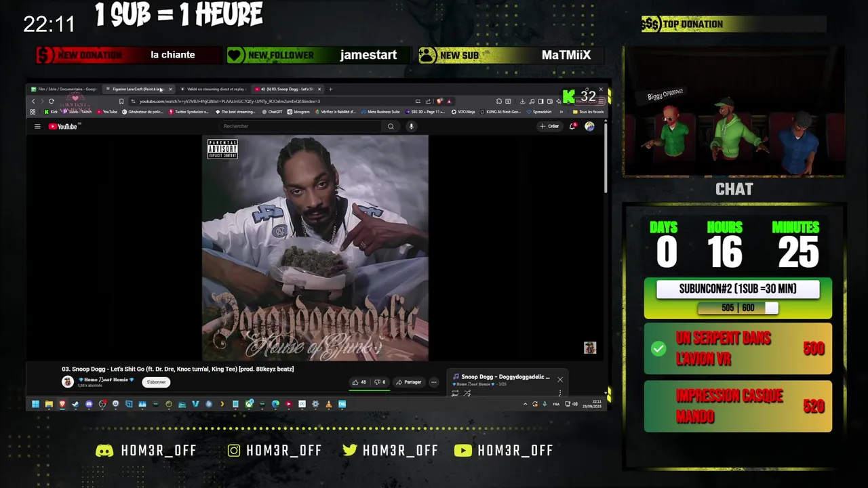This screenshot has width=868, height=488.
Task: Open the playlist panel three-dot options
Action: pyautogui.click(x=559, y=393)
